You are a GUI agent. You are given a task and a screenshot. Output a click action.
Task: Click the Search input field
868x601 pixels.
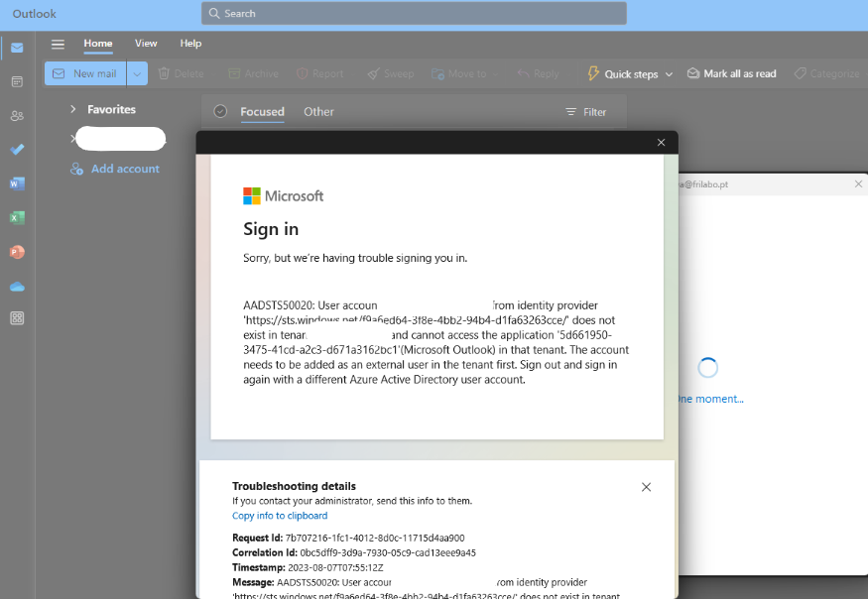[414, 13]
